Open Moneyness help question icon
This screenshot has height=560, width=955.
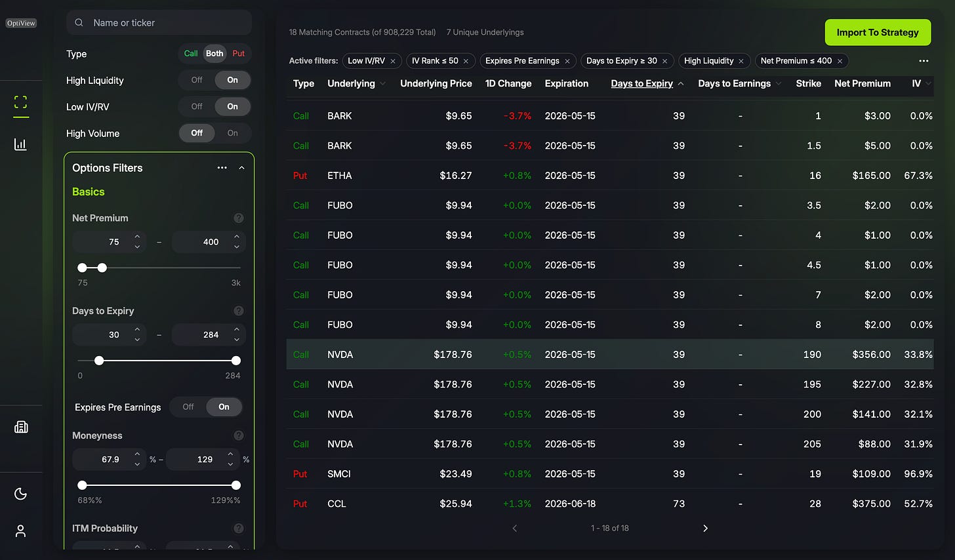click(x=239, y=435)
